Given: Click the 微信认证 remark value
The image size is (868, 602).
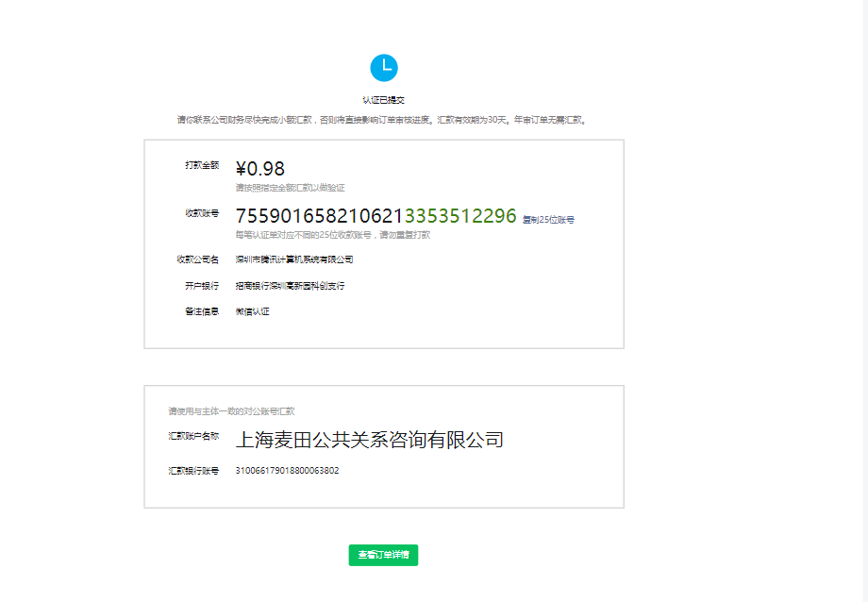Looking at the screenshot, I should pyautogui.click(x=252, y=311).
